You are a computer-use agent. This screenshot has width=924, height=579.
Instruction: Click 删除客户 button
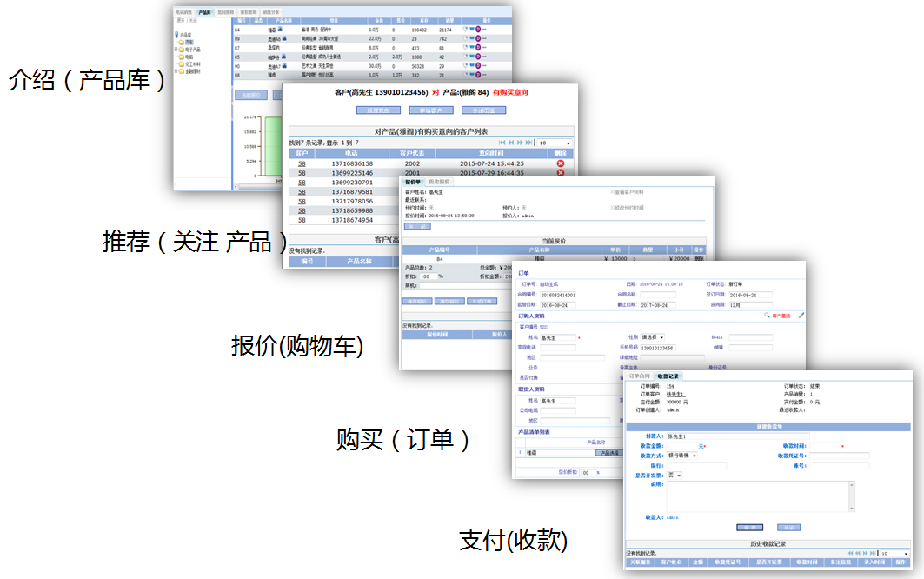[x=431, y=110]
